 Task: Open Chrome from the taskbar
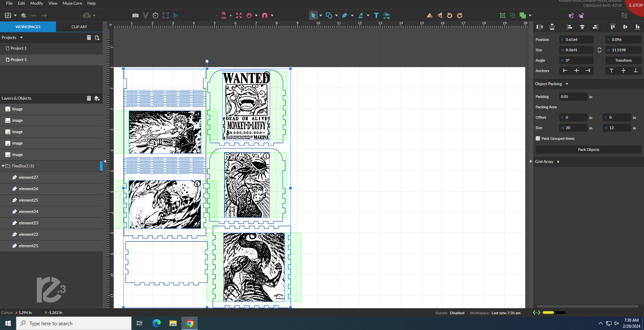(x=190, y=323)
